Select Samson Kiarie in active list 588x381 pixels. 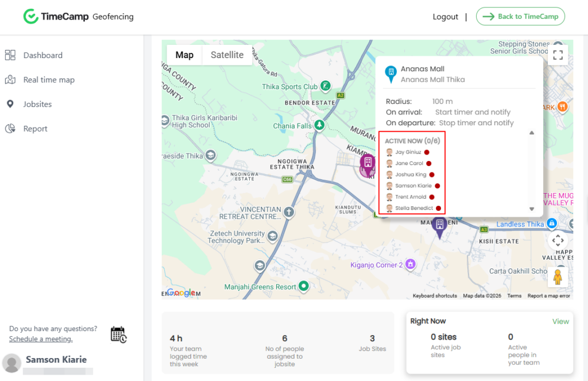pyautogui.click(x=413, y=186)
